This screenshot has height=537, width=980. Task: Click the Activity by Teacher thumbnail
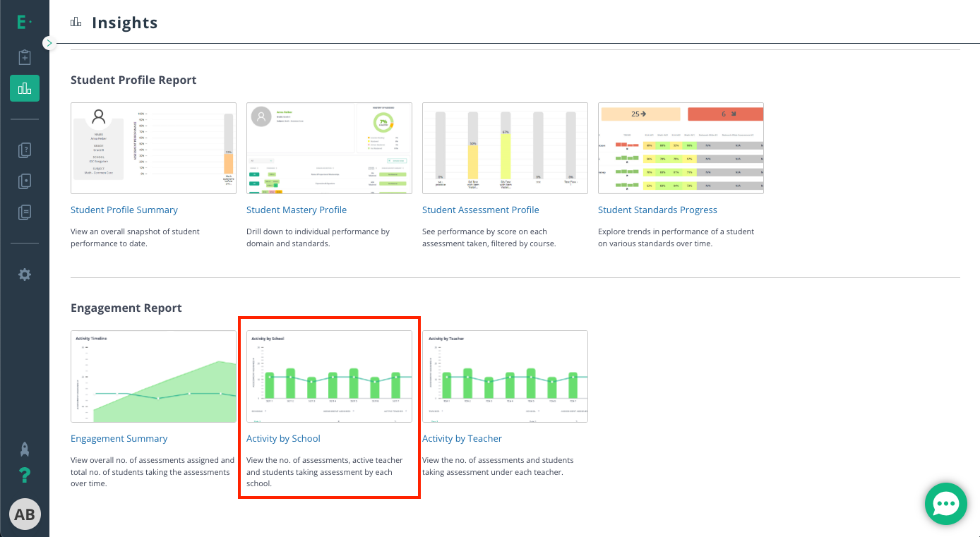point(505,376)
